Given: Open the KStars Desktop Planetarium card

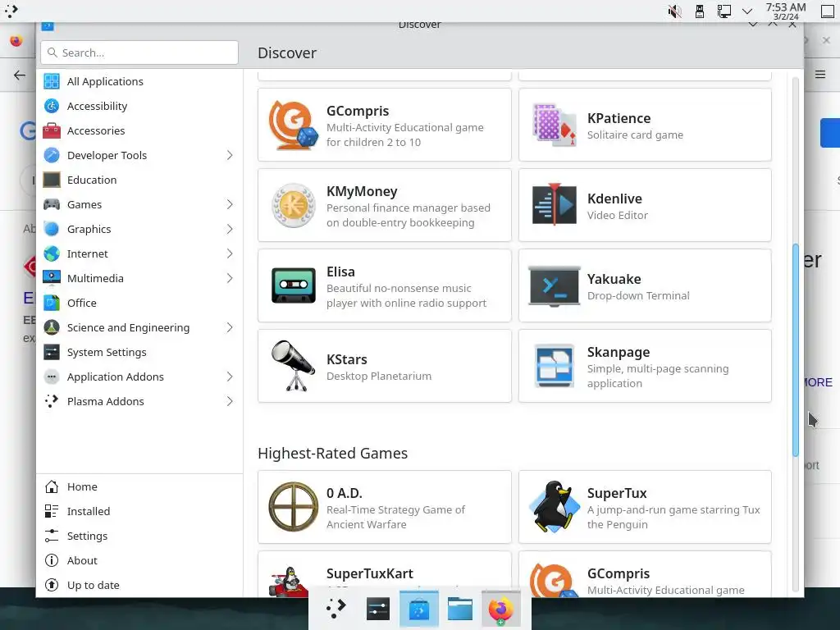Looking at the screenshot, I should click(385, 366).
